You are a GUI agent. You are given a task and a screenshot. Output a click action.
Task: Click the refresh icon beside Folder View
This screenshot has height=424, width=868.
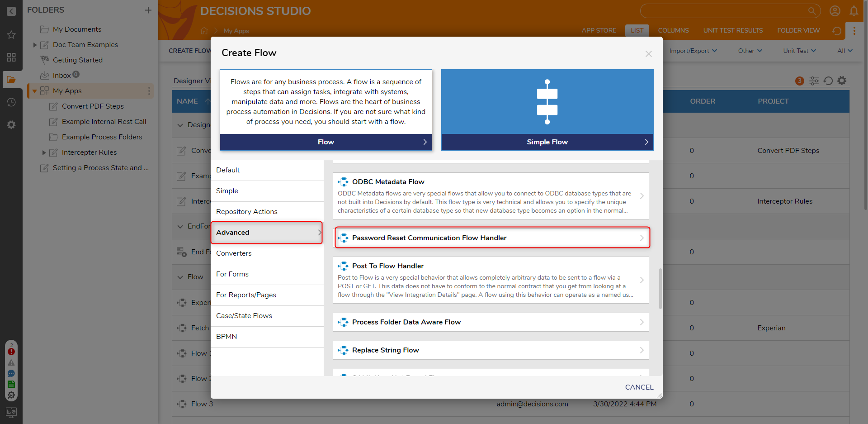pyautogui.click(x=837, y=31)
